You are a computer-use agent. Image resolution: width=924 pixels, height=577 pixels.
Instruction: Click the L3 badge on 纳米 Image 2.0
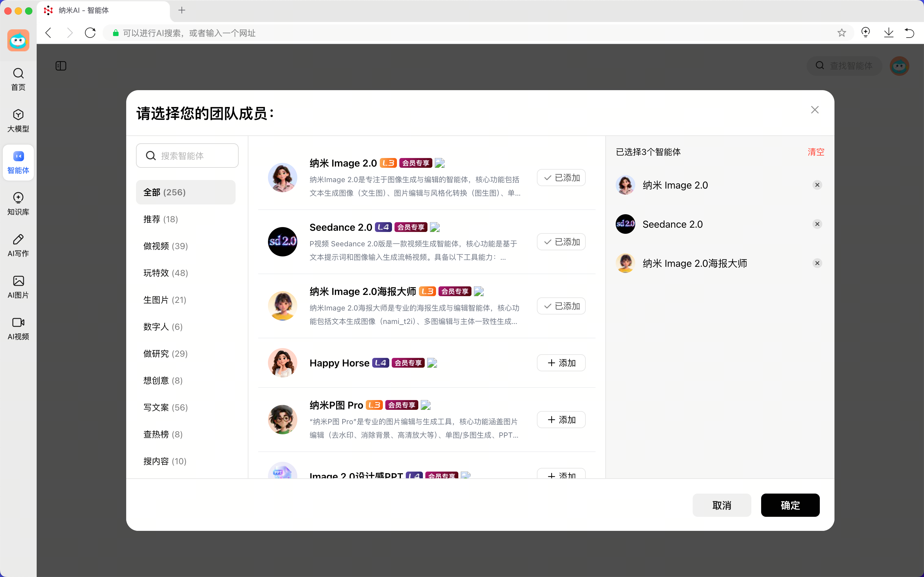(x=388, y=163)
